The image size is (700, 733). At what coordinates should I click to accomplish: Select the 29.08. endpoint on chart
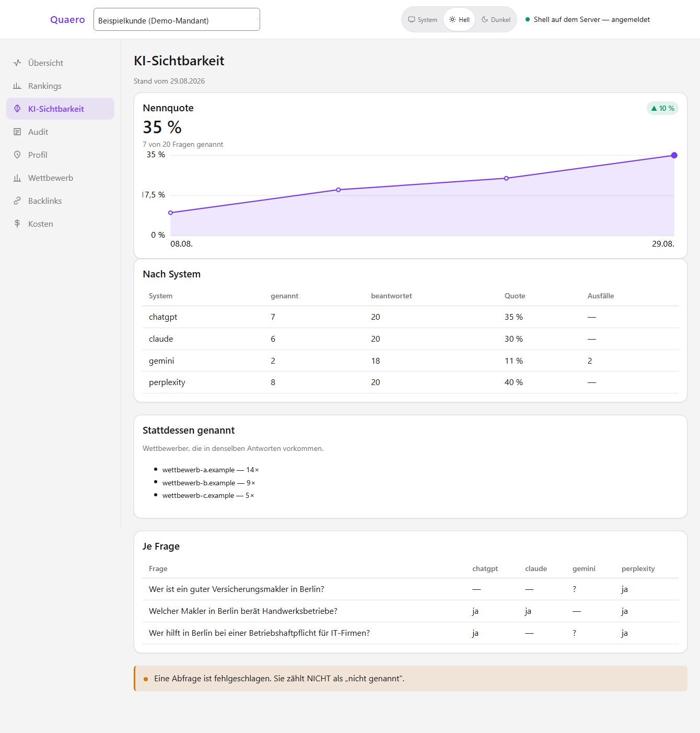point(674,155)
